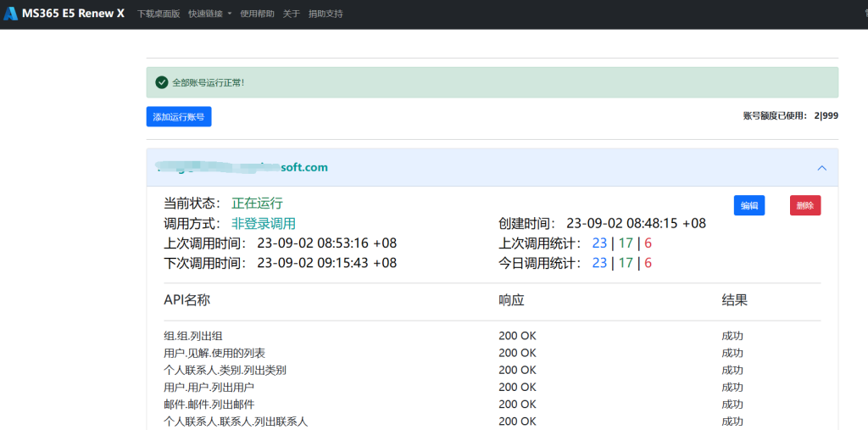The height and width of the screenshot is (430, 868).
Task: Collapse the account panel with chevron
Action: pos(822,167)
